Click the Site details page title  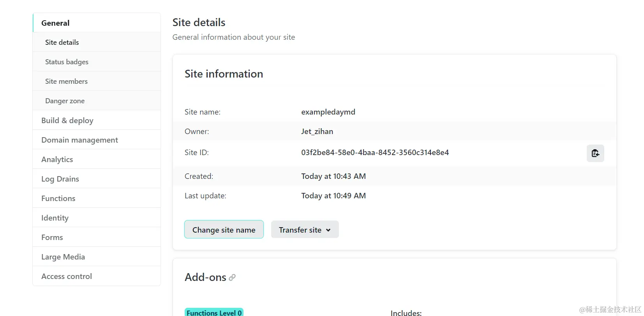click(199, 22)
